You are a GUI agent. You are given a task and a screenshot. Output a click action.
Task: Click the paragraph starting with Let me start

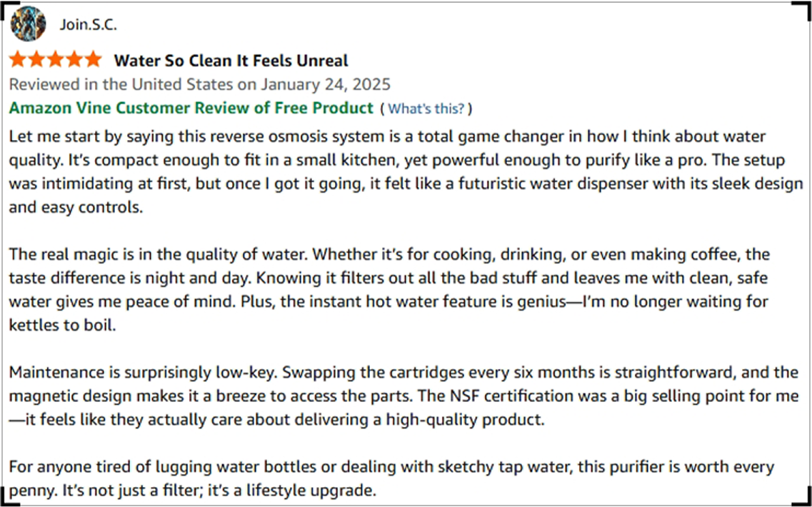[400, 171]
